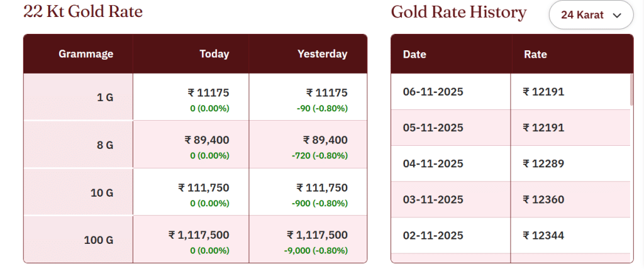Click the 02-11-2025 history date
The width and height of the screenshot is (644, 269).
click(x=433, y=236)
